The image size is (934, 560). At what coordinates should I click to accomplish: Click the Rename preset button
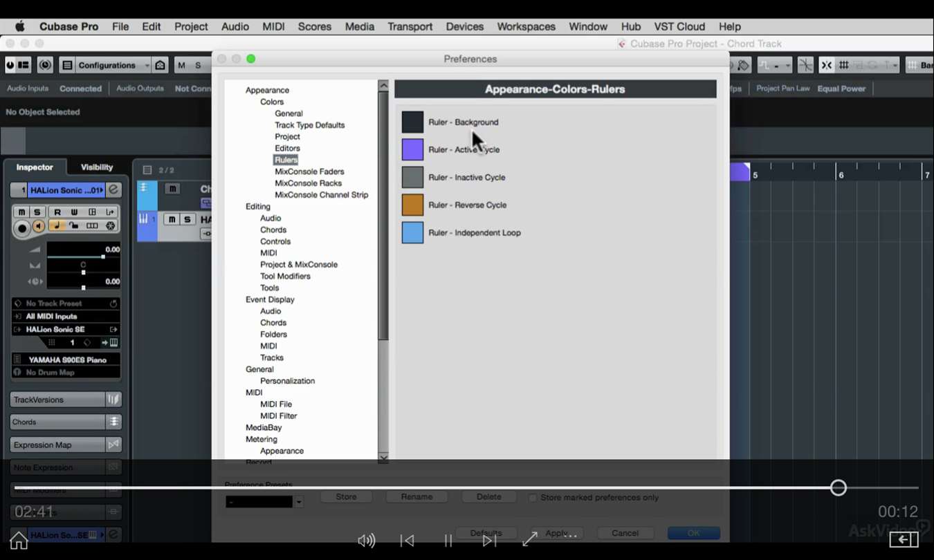[x=416, y=497]
